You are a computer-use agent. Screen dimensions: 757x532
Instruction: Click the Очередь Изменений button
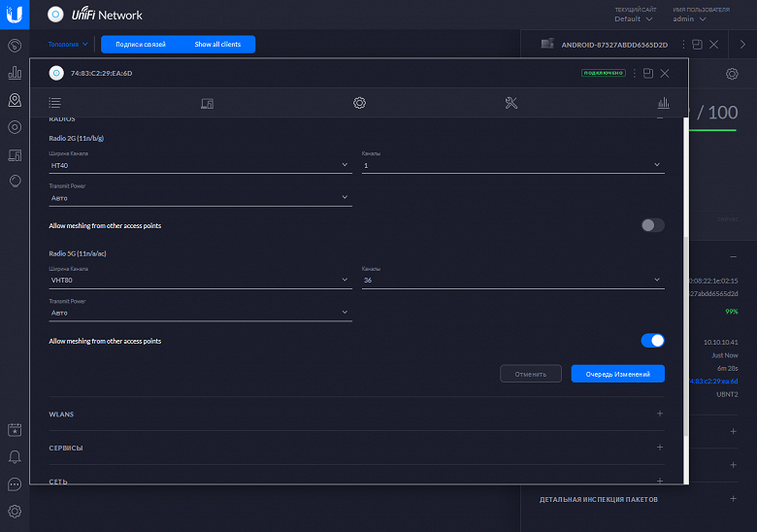[618, 374]
